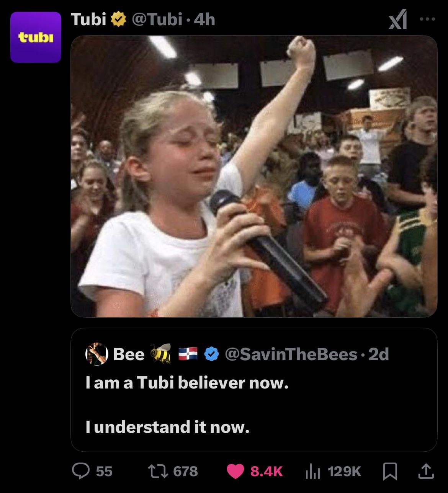Image resolution: width=448 pixels, height=493 pixels.
Task: Click the @Tubi handle
Action: (157, 19)
